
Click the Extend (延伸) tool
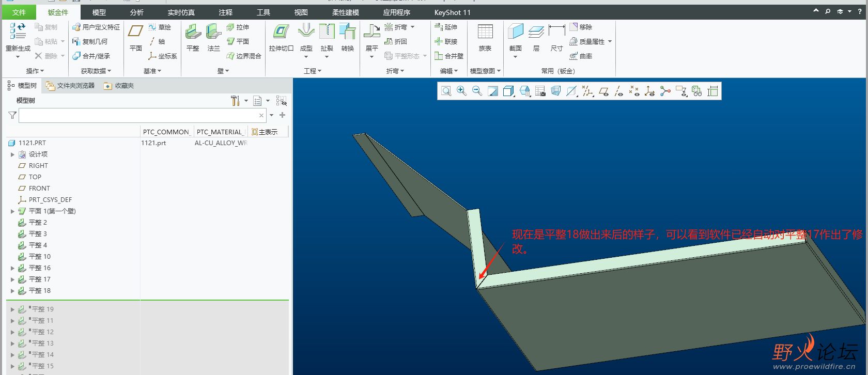[x=446, y=27]
